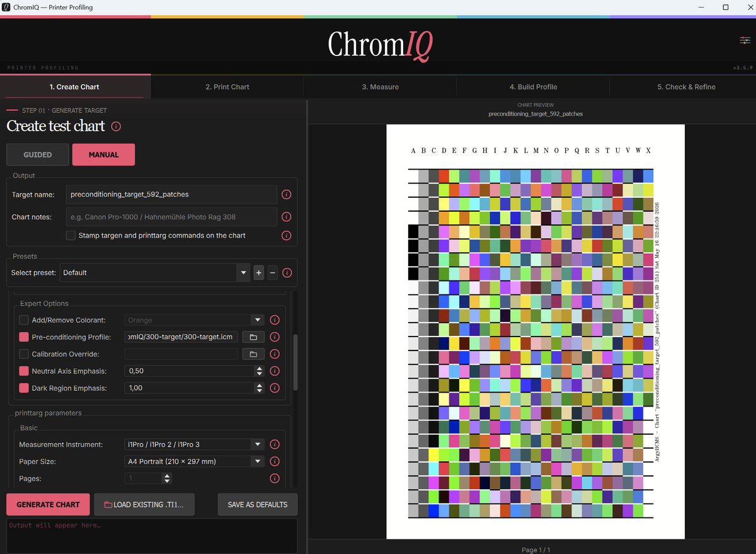The height and width of the screenshot is (554, 756).
Task: Click info icon for Dark Region Emphasis
Action: tap(275, 388)
